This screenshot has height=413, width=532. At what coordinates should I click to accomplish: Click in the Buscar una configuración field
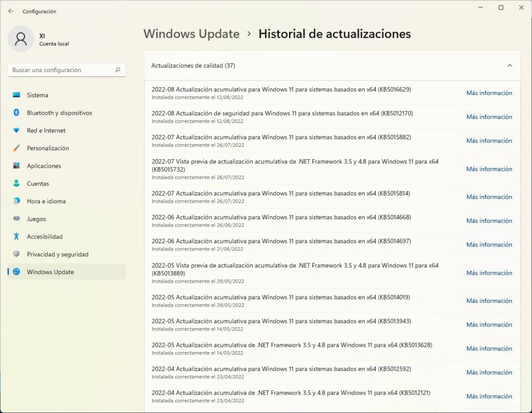62,70
